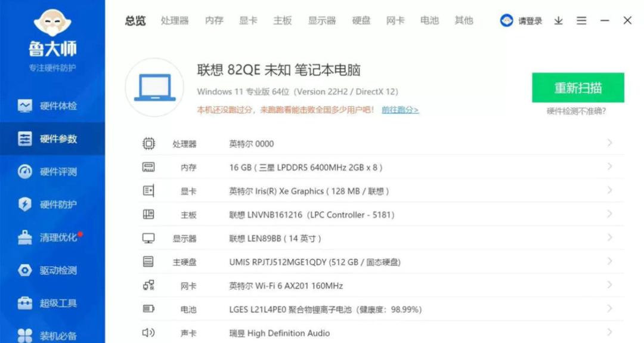Screen dimensions: 644x343
Task: Click the motherboard icon in 主板 row
Action: click(x=148, y=214)
